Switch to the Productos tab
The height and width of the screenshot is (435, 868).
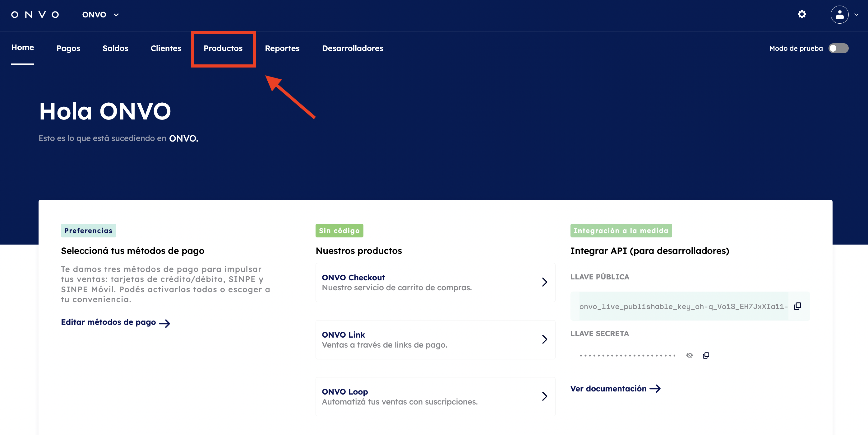[x=223, y=48]
